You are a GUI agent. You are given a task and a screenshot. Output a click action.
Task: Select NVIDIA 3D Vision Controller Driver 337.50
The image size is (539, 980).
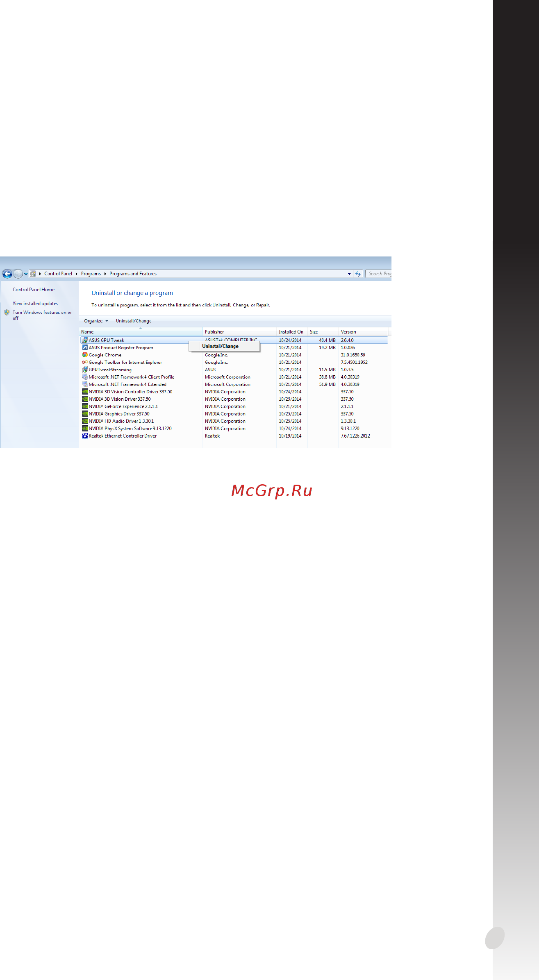130,392
